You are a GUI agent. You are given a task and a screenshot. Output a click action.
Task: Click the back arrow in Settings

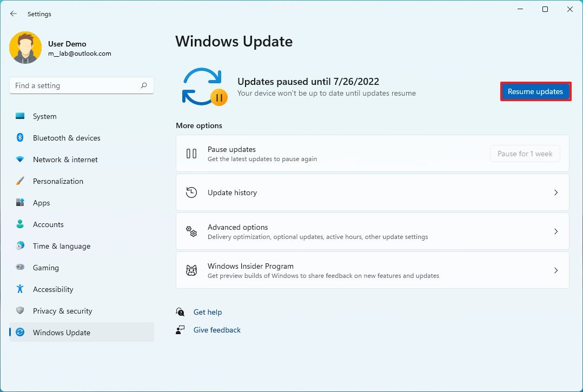[x=14, y=14]
